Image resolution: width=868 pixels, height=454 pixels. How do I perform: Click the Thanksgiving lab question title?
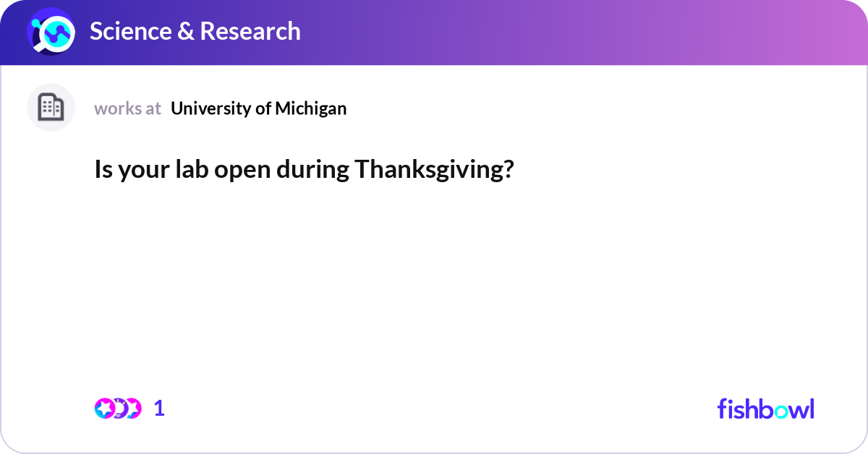point(304,170)
